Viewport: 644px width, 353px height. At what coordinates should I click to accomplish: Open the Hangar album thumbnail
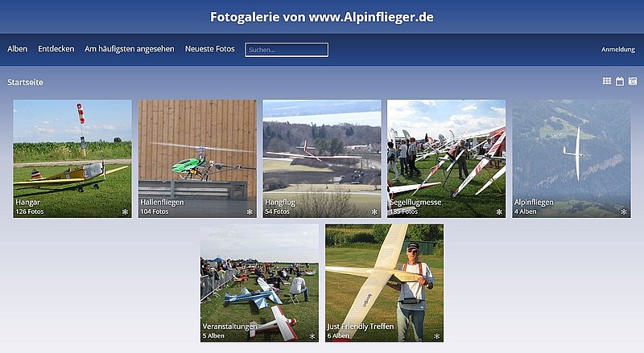(x=72, y=158)
